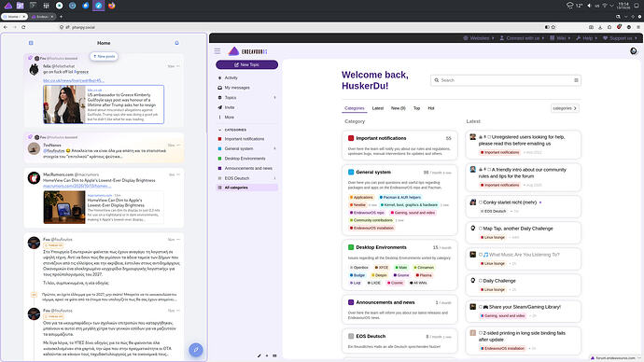644x362 pixels.
Task: Open the EndeavourOS launcher menu in taskbar
Action: coord(7,6)
